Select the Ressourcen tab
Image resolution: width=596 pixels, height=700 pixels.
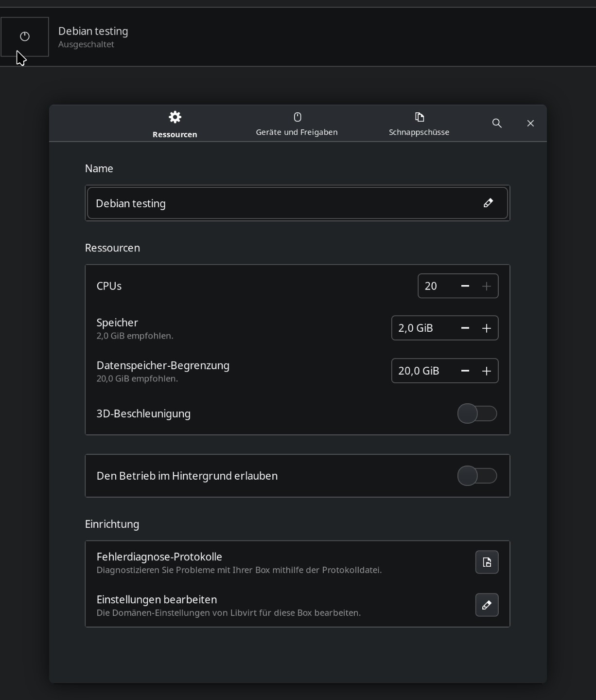175,124
